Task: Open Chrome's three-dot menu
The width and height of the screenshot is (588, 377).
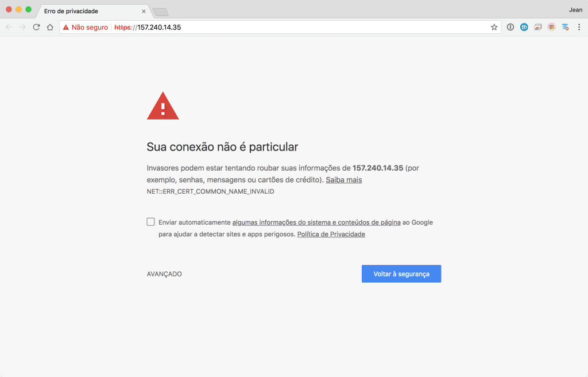Action: [x=579, y=27]
